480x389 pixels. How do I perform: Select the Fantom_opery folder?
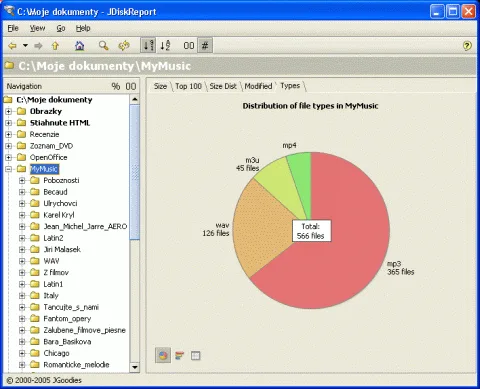point(67,319)
